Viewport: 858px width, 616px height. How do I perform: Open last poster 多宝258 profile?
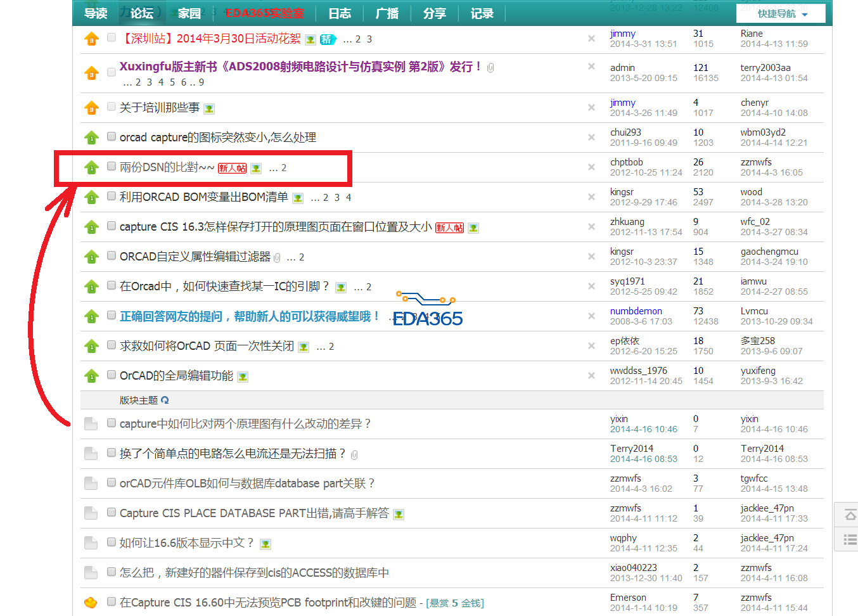coord(758,341)
